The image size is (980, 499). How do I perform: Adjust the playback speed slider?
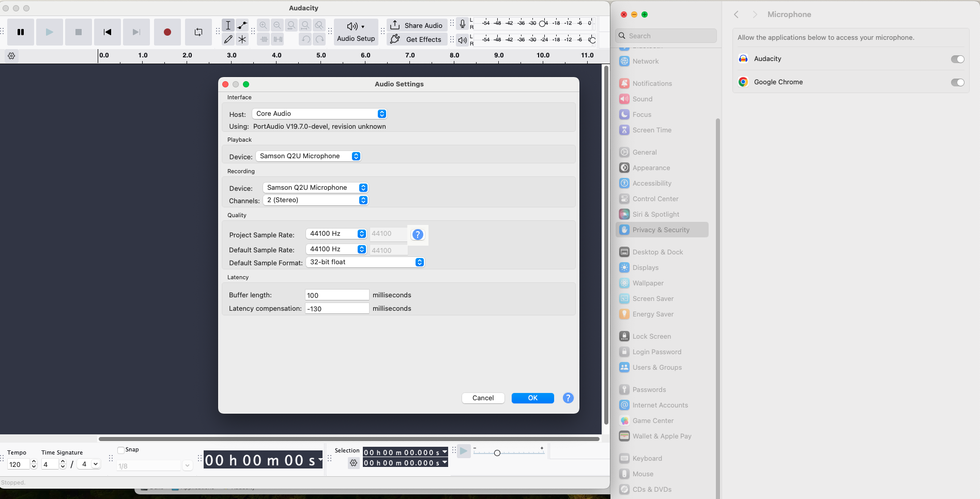pos(497,453)
